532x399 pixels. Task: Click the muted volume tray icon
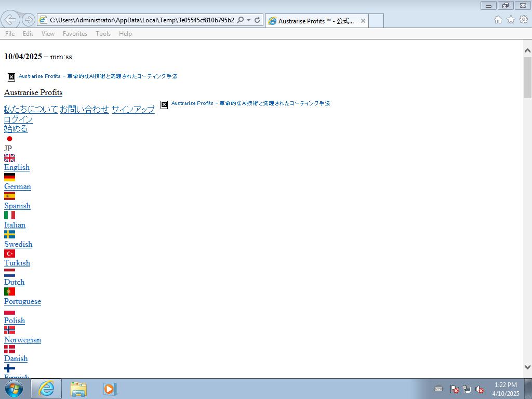(x=480, y=389)
